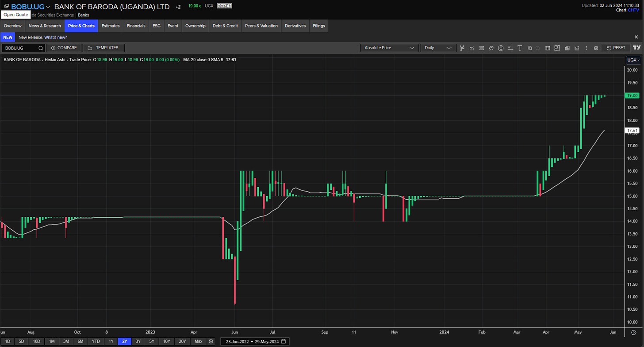Click the COMPARE button
644x347 pixels.
tap(64, 48)
